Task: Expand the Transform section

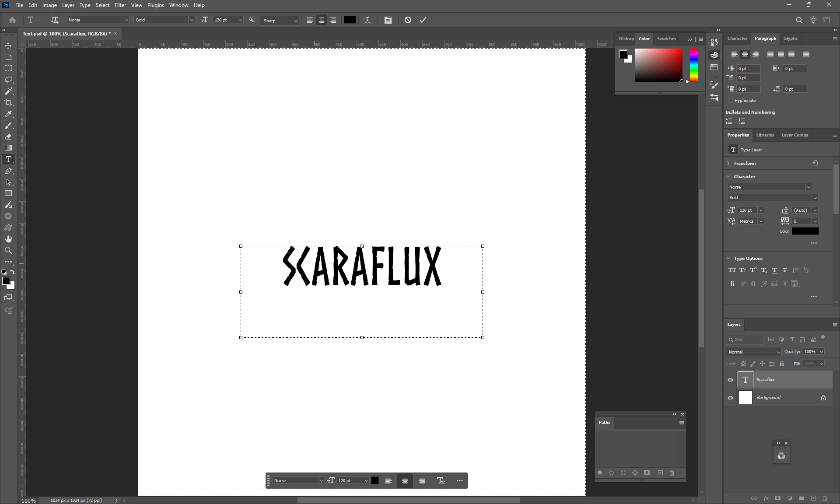Action: pyautogui.click(x=728, y=163)
